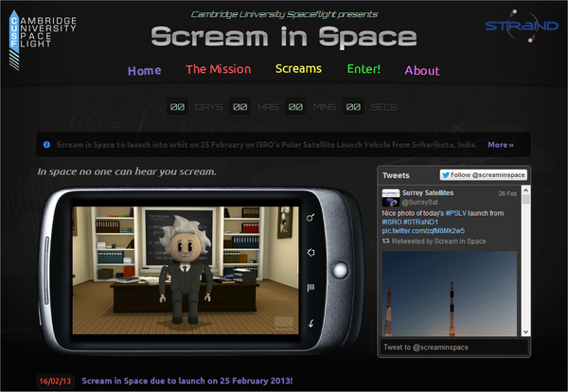Click the phone's menu button icon
This screenshot has height=392, width=568.
[311, 288]
